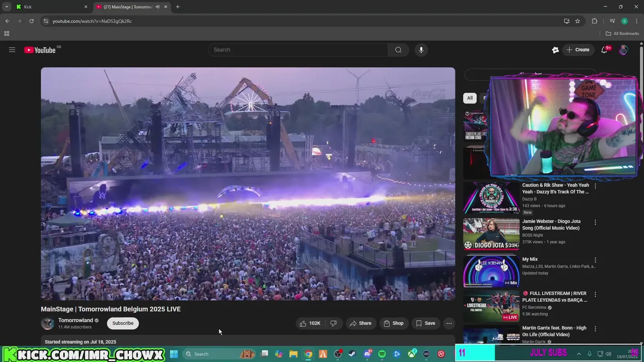This screenshot has height=362, width=644.
Task: Save the video to a playlist
Action: tap(426, 323)
